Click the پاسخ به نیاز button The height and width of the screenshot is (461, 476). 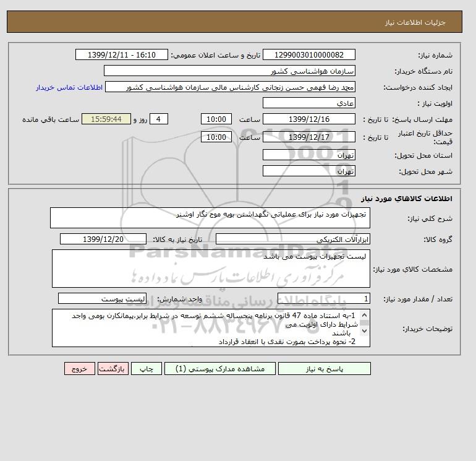324,368
